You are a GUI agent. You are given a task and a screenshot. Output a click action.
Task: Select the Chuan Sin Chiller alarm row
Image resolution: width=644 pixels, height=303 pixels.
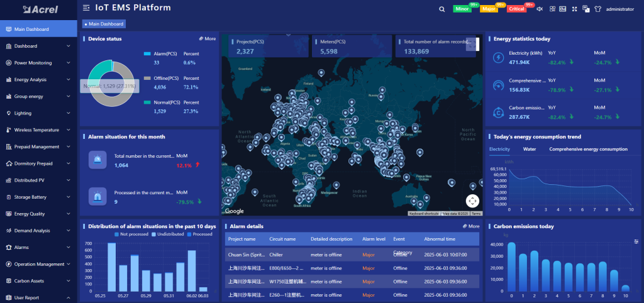tap(352, 255)
